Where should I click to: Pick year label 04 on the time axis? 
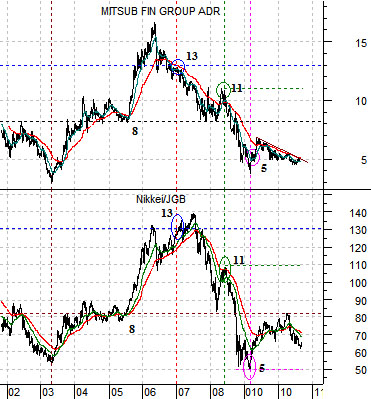82,392
